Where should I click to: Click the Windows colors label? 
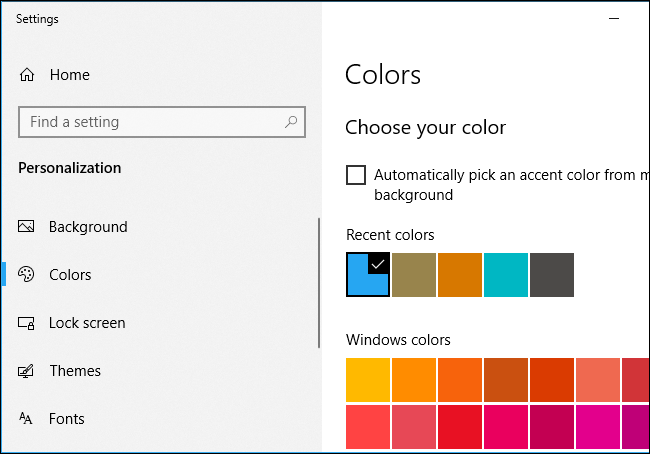398,340
